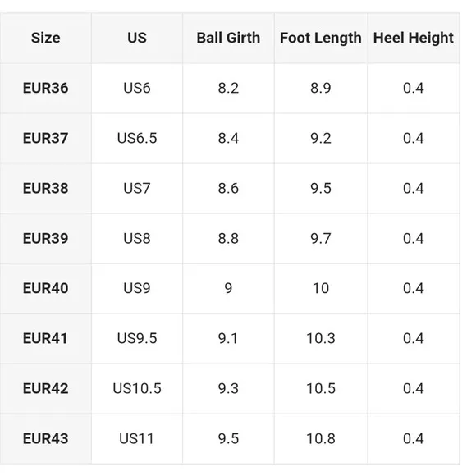Click the 8.2 ball girth value
476x476 pixels.
[228, 89]
